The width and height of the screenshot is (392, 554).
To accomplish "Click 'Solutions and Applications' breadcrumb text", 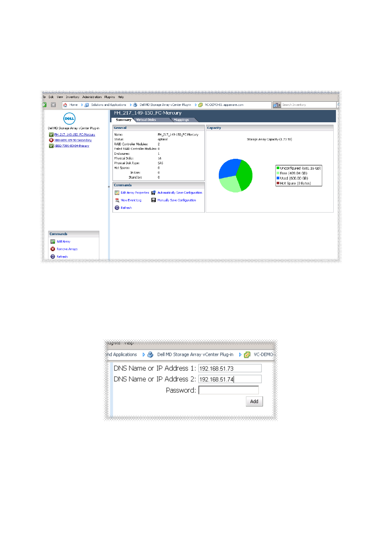I will 109,105.
